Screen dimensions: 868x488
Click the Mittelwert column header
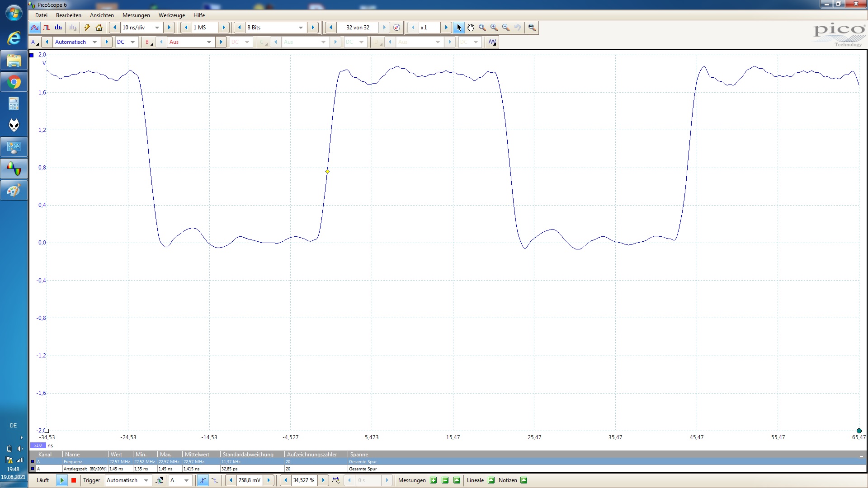pos(201,455)
